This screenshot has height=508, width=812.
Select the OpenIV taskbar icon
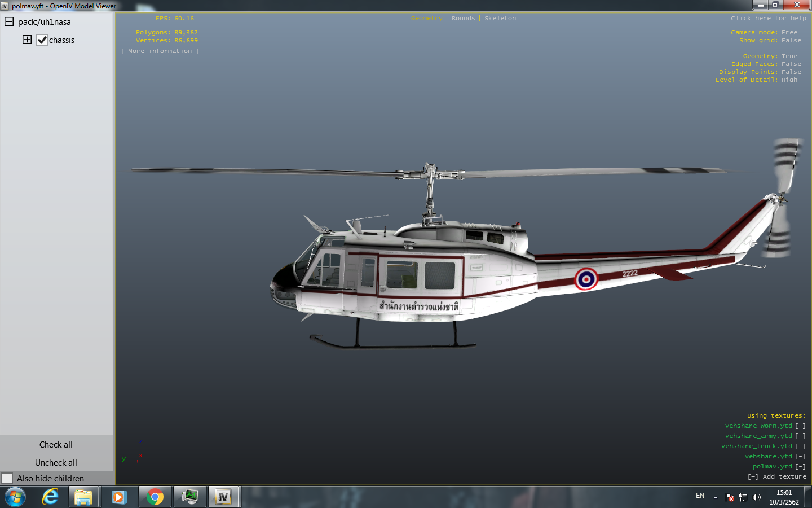224,497
